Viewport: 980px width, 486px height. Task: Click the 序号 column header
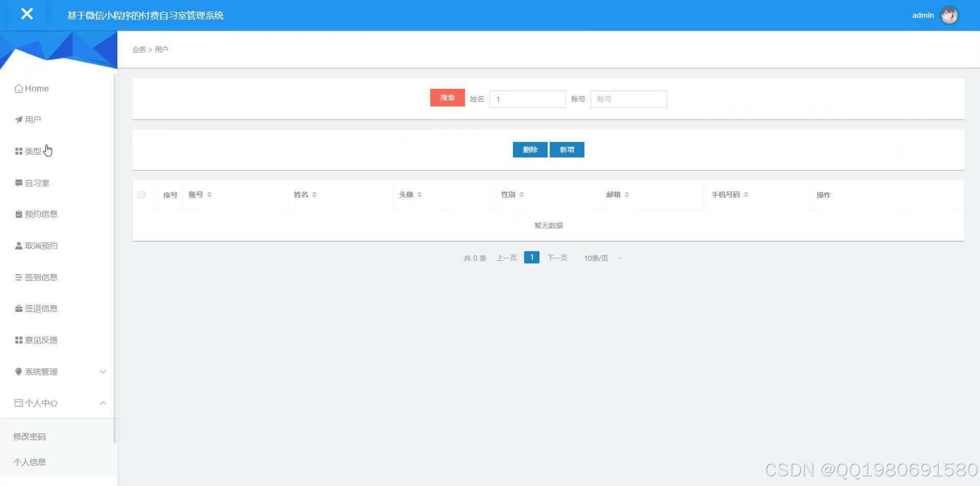(170, 195)
